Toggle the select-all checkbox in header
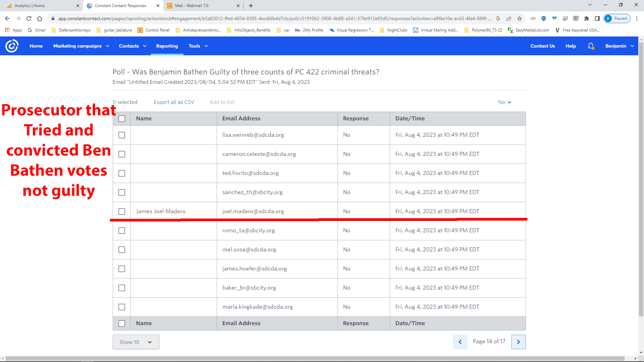This screenshot has width=644, height=362. coord(122,119)
